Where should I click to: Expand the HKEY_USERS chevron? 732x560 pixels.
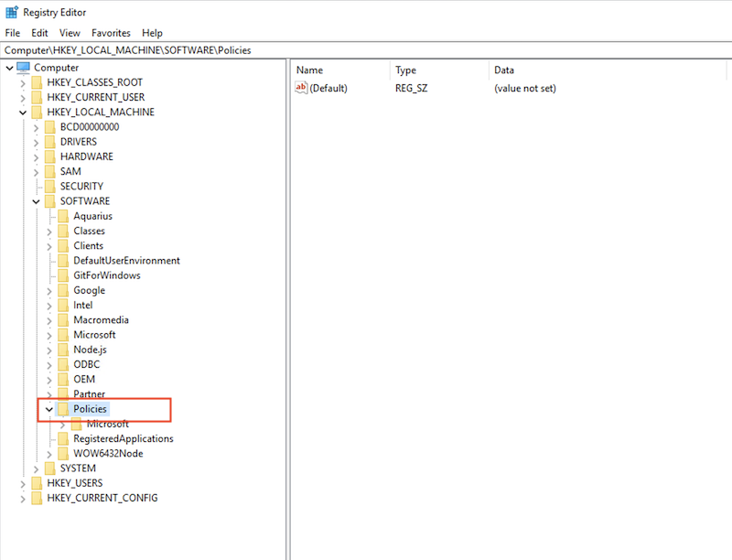[22, 484]
